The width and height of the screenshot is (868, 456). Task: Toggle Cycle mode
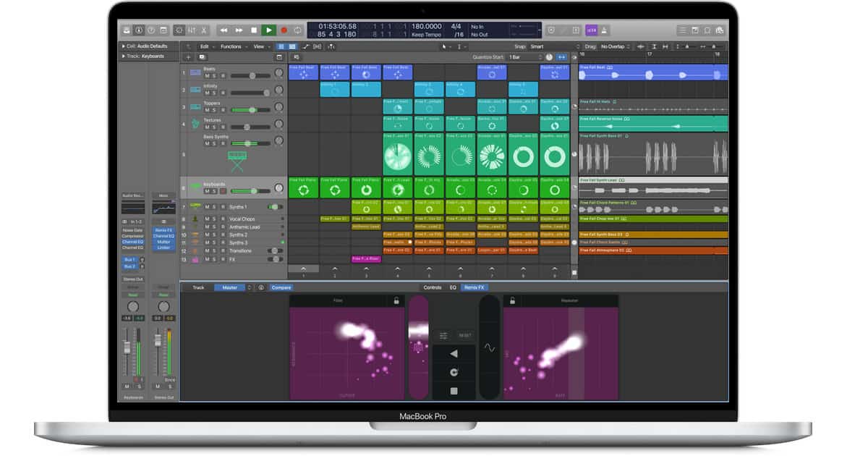click(298, 30)
